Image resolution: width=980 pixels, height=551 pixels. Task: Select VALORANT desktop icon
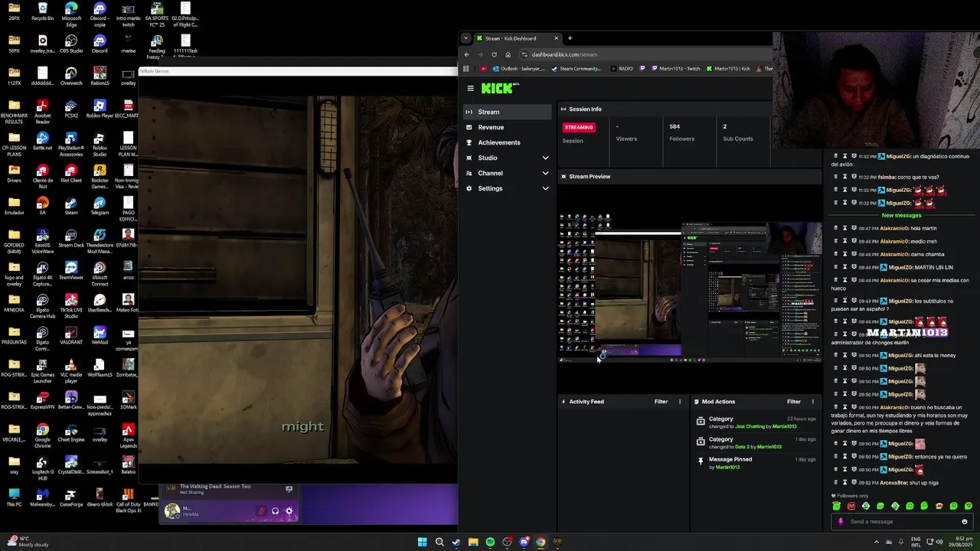pos(71,335)
